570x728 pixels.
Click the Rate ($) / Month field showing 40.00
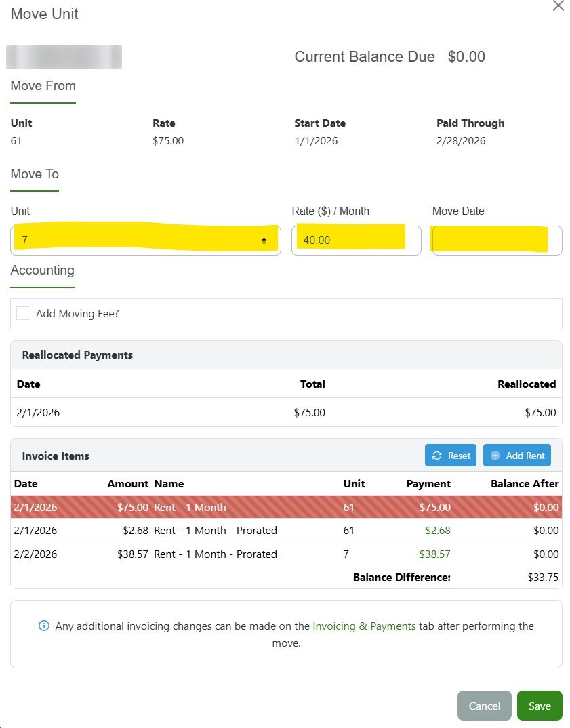tap(356, 240)
